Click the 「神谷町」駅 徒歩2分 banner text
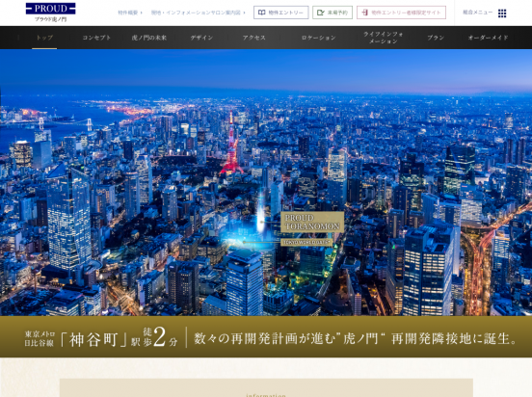532x397 pixels. point(101,337)
